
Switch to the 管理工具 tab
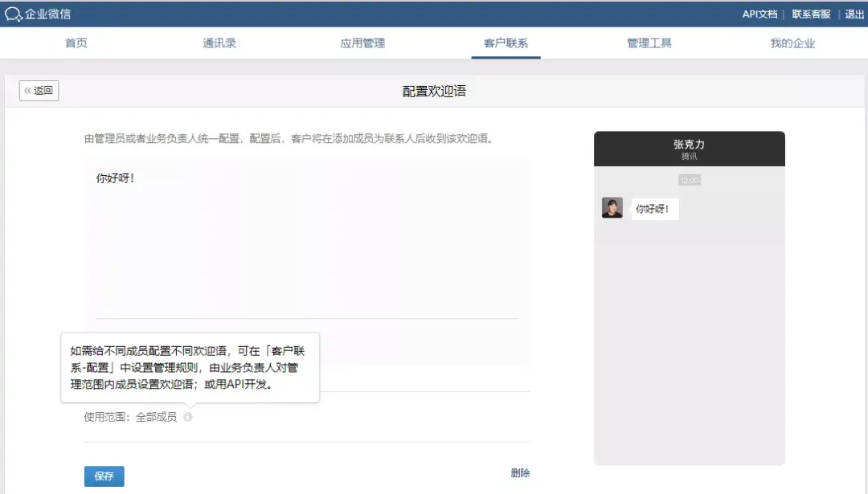pyautogui.click(x=648, y=44)
